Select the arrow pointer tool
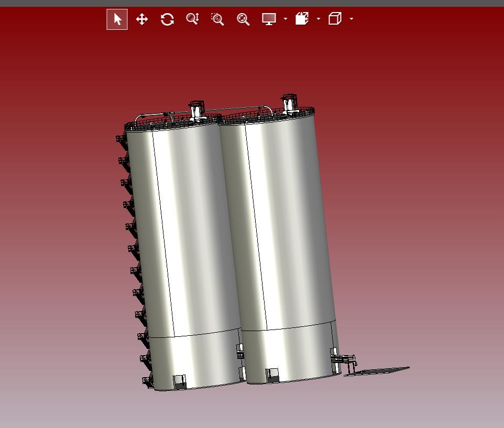Screen dimensions: 504x428 tap(117, 19)
